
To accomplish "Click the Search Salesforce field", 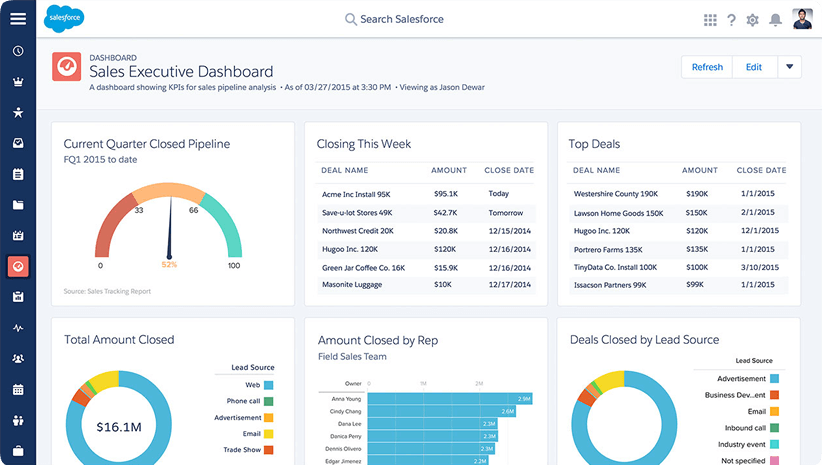I will point(394,19).
